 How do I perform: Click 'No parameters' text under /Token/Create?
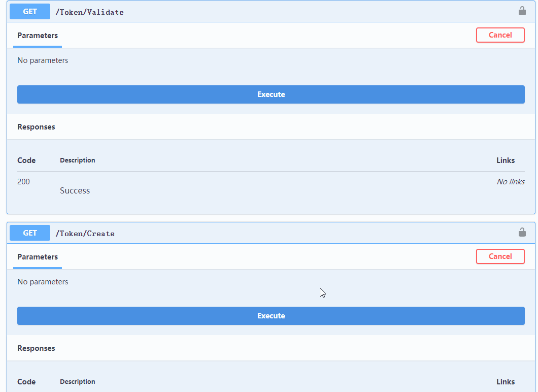tap(43, 282)
